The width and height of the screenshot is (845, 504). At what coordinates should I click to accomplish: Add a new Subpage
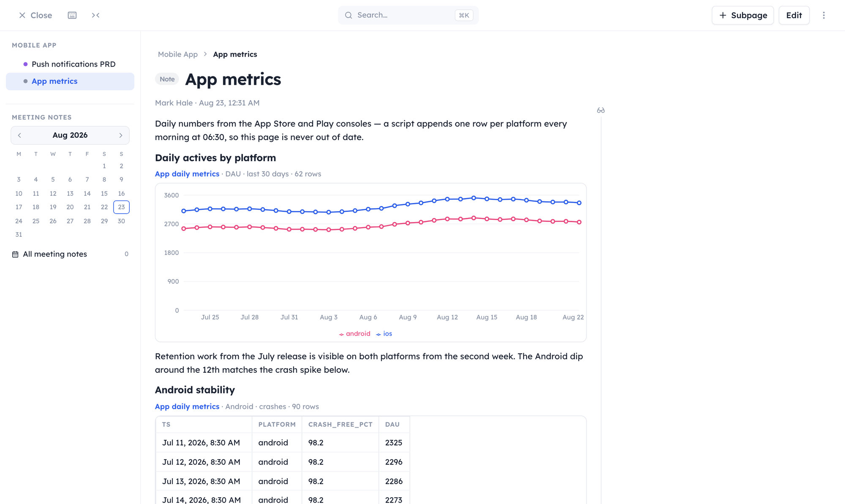click(x=743, y=15)
